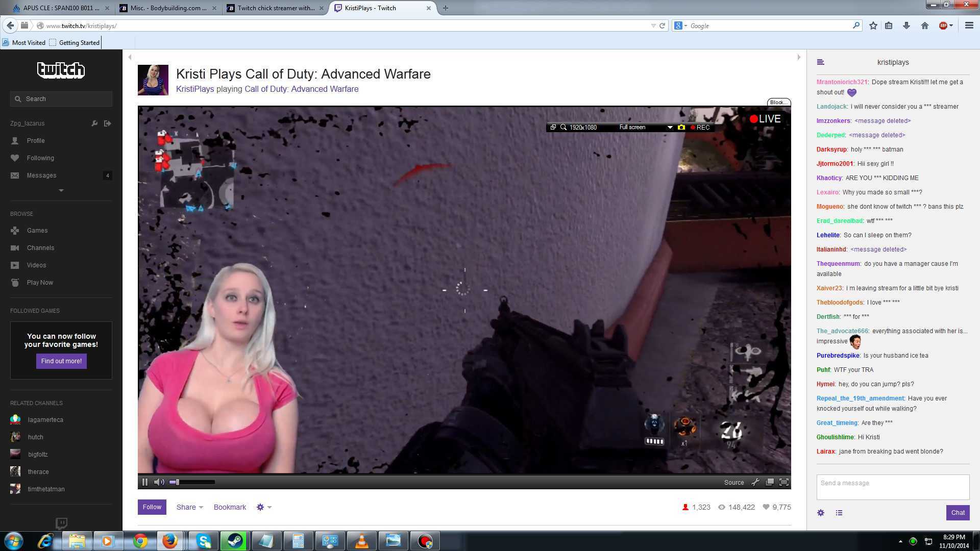Open related channel timthetatman
980x551 pixels.
[46, 489]
